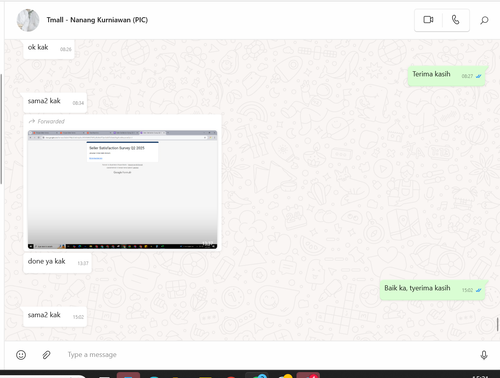Select the "sama2 kak" message at 15:02

(55, 316)
